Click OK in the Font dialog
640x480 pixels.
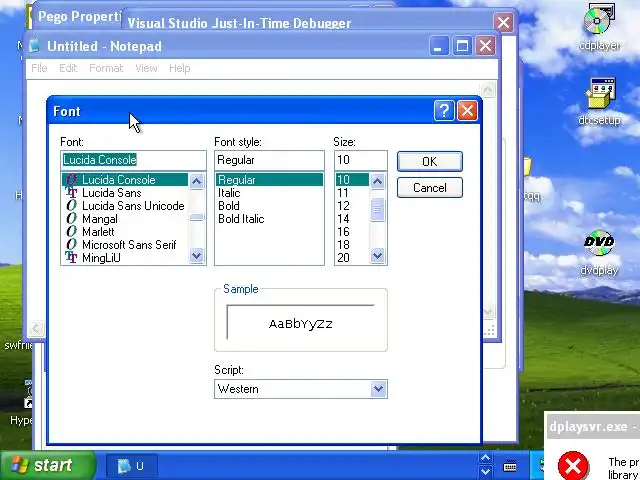[x=430, y=162]
